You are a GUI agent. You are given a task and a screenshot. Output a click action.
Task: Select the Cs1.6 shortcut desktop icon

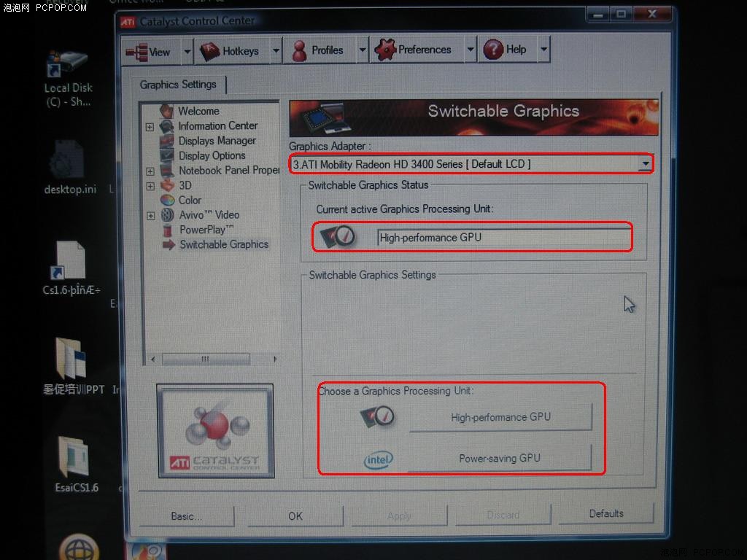[71, 268]
